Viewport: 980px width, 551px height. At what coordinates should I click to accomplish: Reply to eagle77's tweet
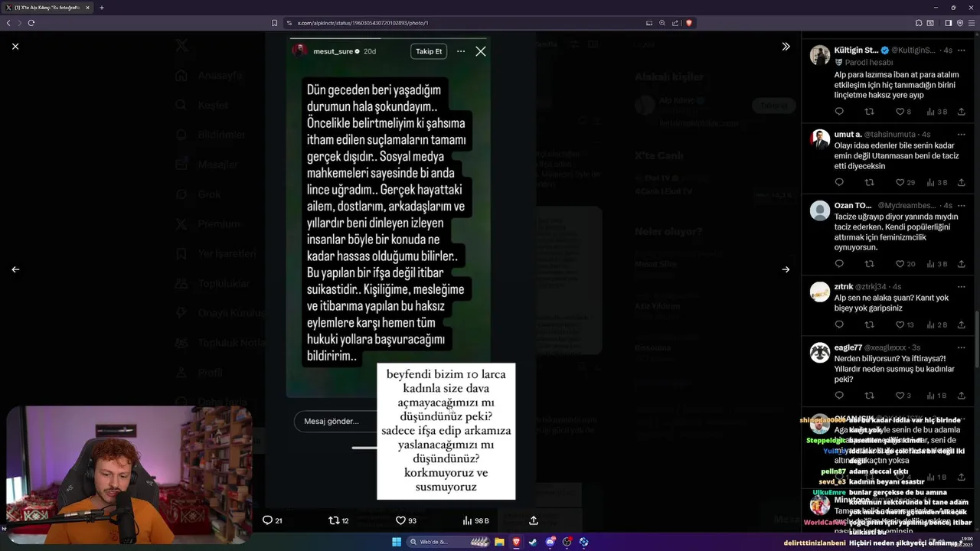click(839, 396)
